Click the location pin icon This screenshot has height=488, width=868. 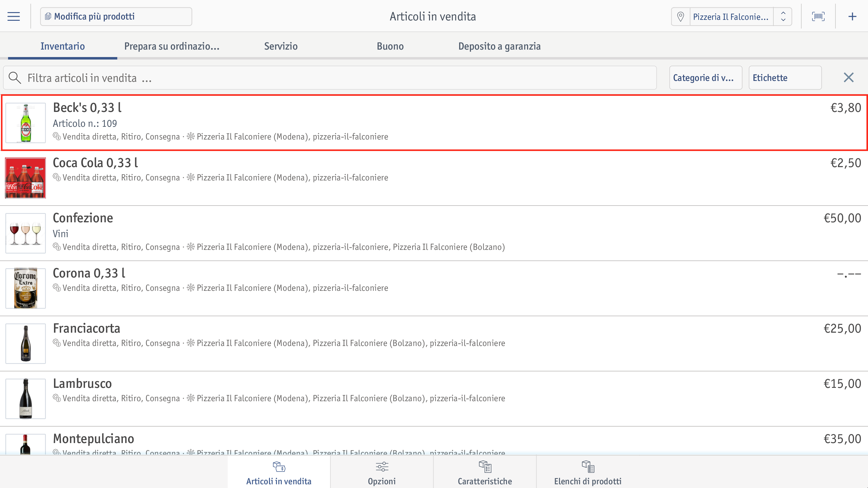(680, 16)
